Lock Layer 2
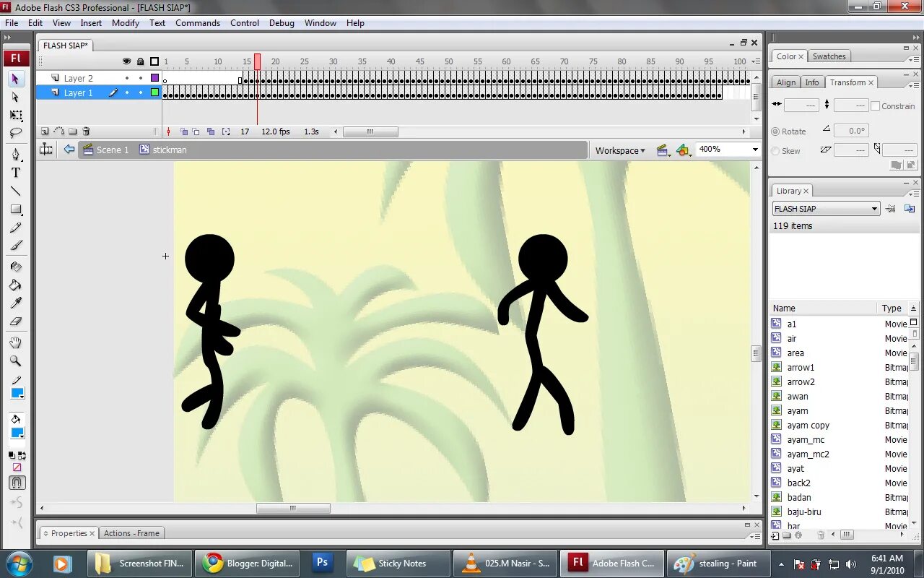 point(141,77)
